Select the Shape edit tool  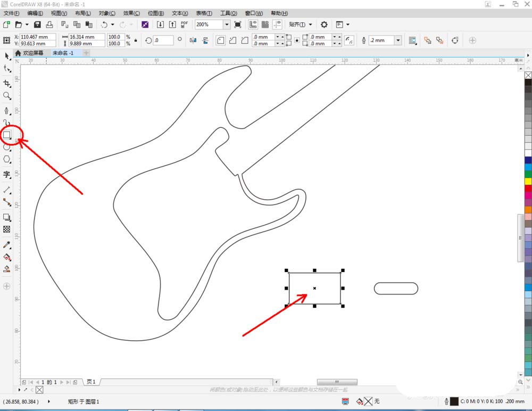click(x=7, y=69)
